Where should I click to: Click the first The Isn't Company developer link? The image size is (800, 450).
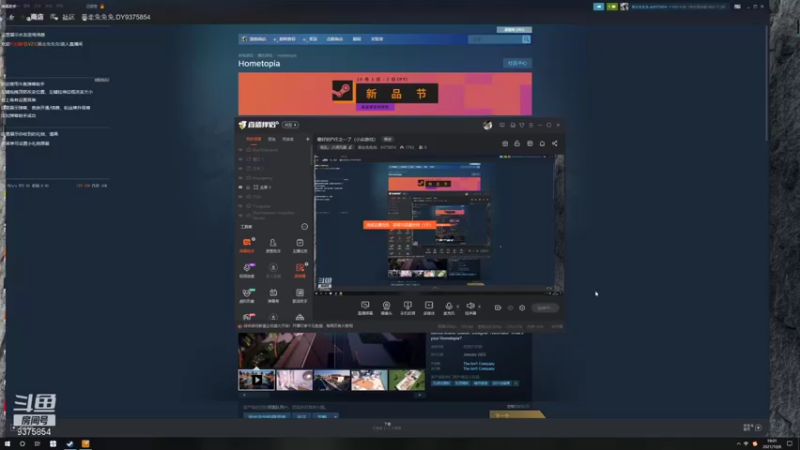[479, 364]
